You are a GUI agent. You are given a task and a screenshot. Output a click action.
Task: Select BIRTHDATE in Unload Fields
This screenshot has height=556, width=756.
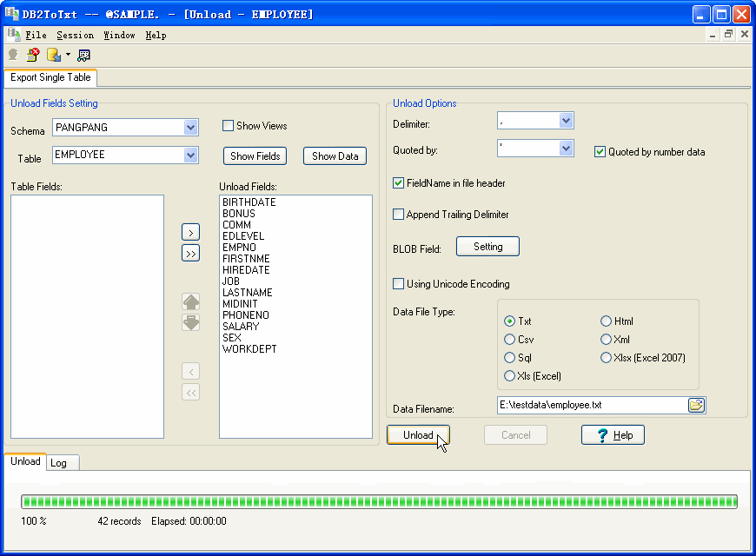(249, 202)
